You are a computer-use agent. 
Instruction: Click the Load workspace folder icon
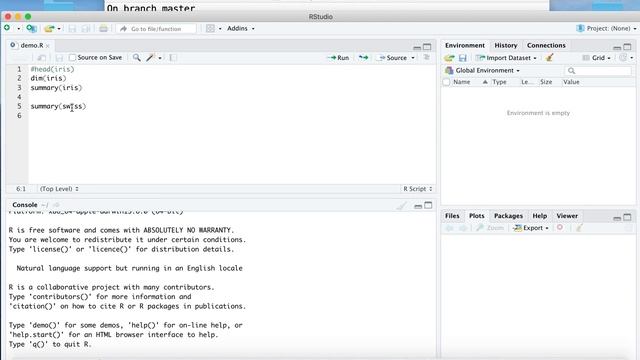click(449, 58)
